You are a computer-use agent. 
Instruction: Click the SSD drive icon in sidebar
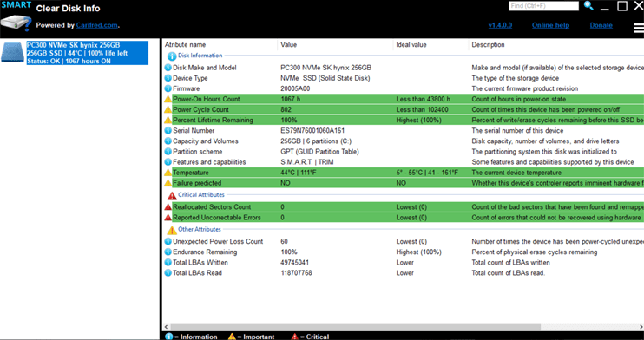tap(13, 52)
